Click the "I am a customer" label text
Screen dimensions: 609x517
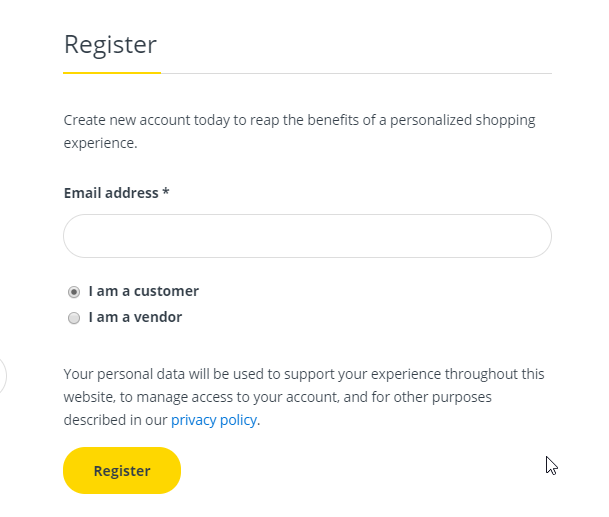tap(143, 291)
